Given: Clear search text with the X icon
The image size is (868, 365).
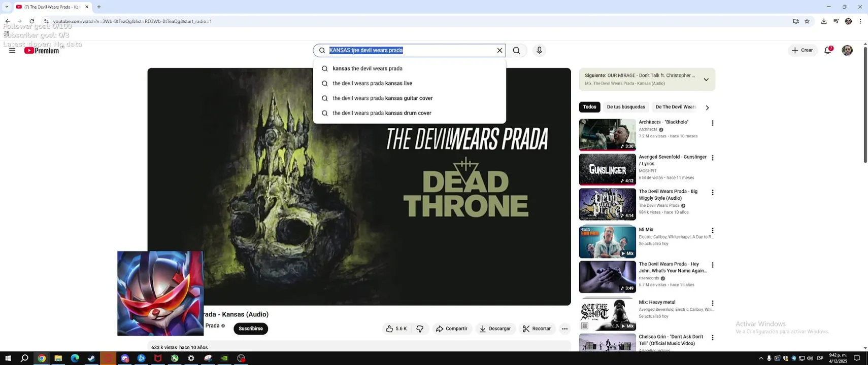Looking at the screenshot, I should (x=499, y=50).
